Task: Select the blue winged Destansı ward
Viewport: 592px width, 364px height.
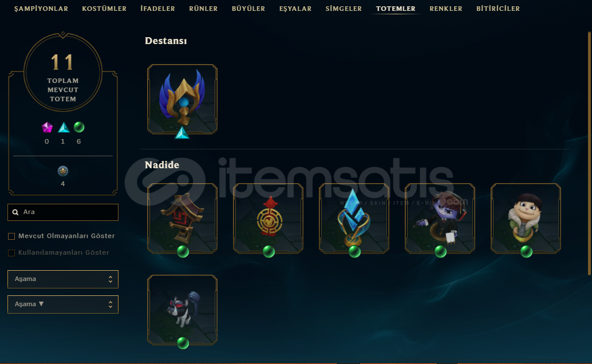Action: click(x=183, y=100)
